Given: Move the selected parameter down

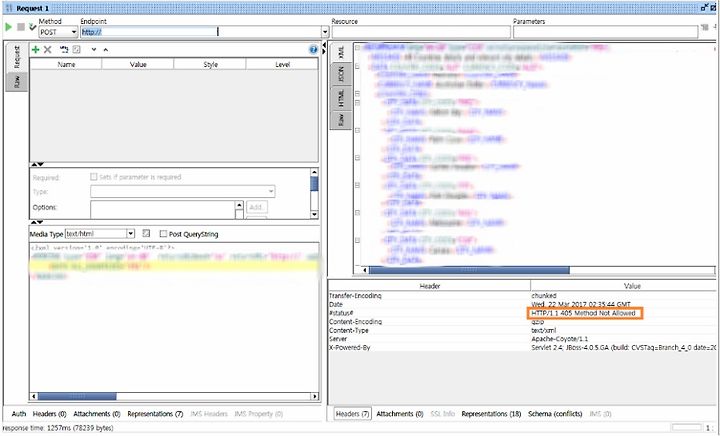Looking at the screenshot, I should point(94,50).
